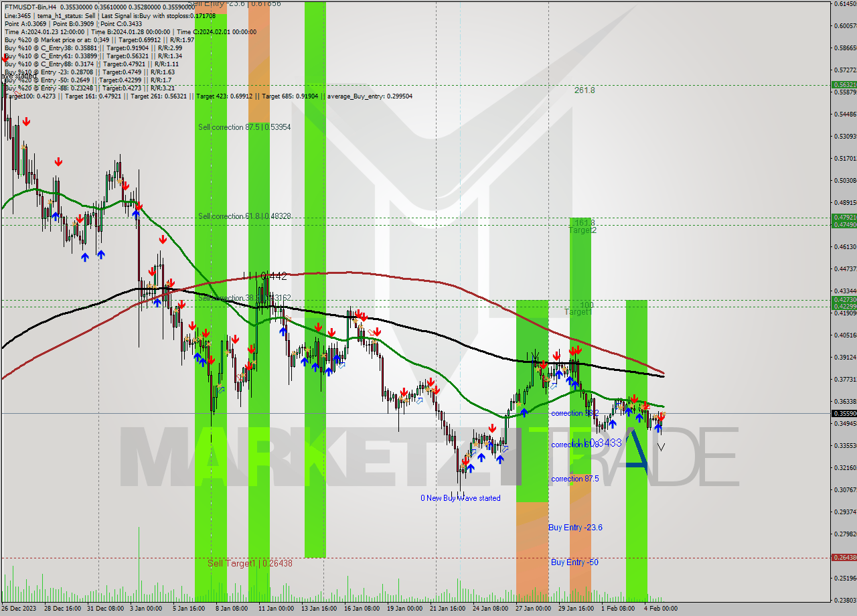Select 'Buy %20 @ Market price' line

tap(99, 40)
